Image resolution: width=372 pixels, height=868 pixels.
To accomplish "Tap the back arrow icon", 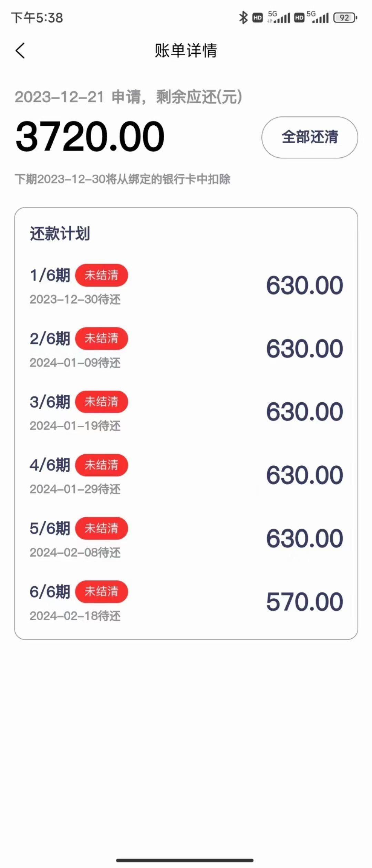I will [x=20, y=51].
